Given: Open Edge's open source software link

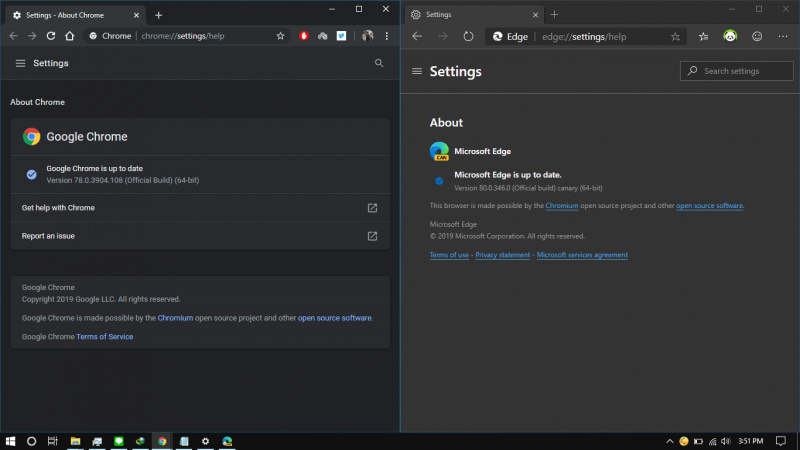Looking at the screenshot, I should (x=709, y=206).
